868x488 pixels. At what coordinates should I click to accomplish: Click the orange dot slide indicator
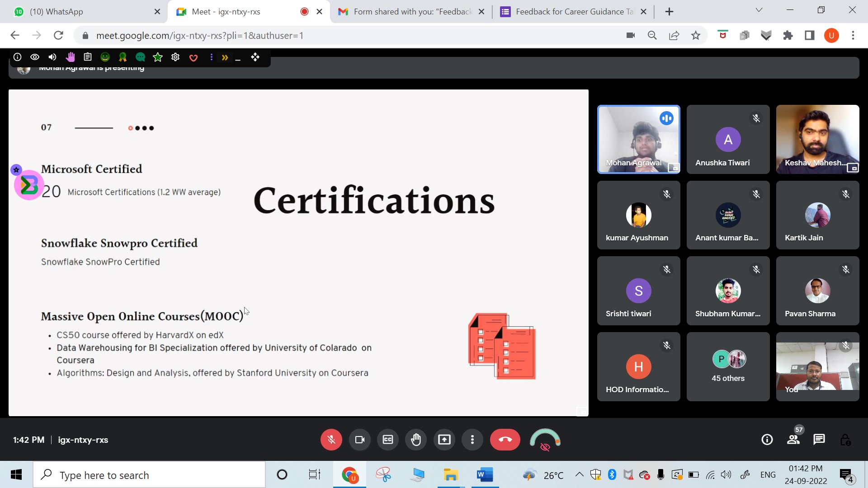coord(131,128)
